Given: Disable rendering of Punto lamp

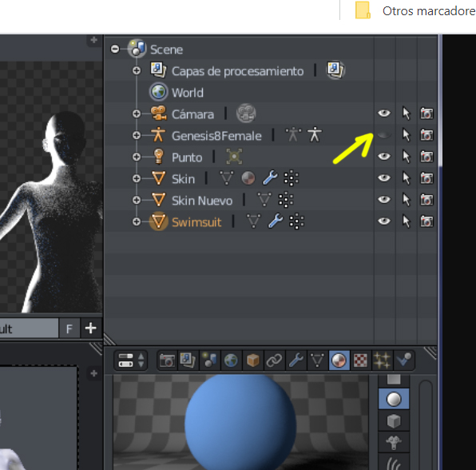Looking at the screenshot, I should (426, 157).
